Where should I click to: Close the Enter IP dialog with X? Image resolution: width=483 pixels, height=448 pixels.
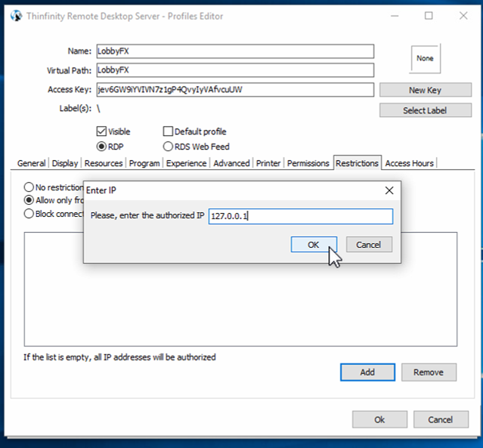point(389,190)
